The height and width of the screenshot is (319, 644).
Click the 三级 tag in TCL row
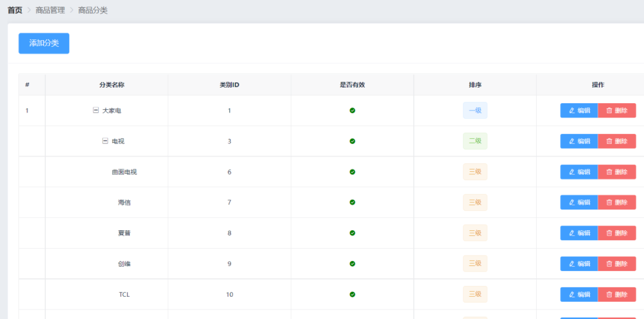(475, 294)
